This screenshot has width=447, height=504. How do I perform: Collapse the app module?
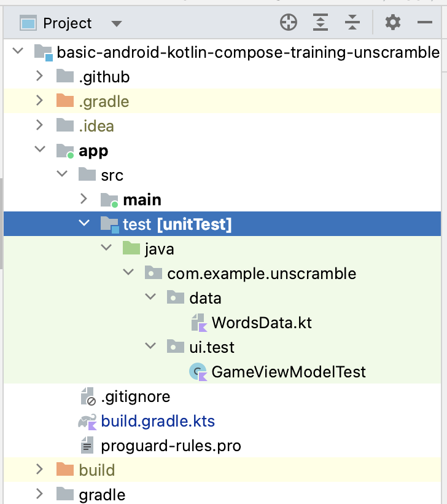pos(40,149)
